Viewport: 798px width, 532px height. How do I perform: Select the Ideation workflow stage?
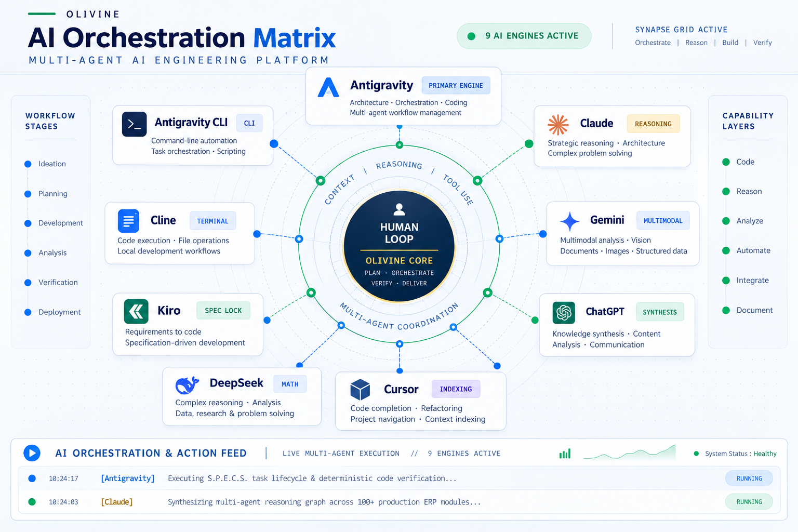point(46,164)
